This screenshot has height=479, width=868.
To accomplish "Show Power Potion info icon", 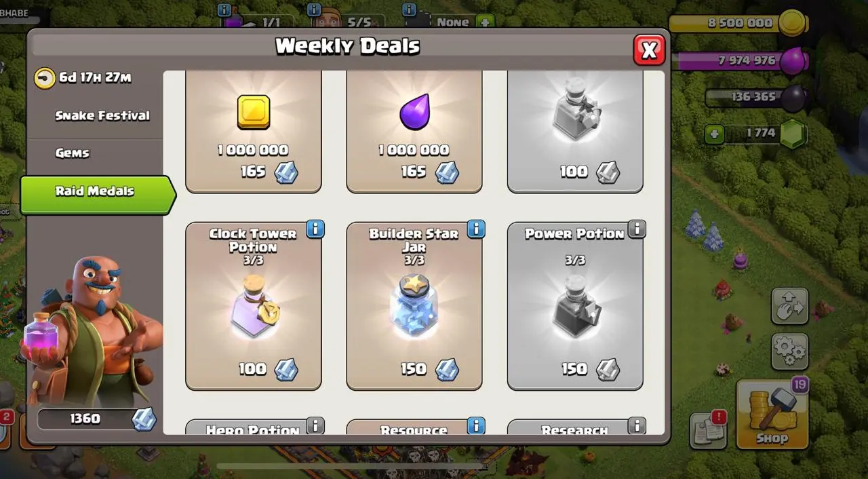I will pyautogui.click(x=637, y=229).
